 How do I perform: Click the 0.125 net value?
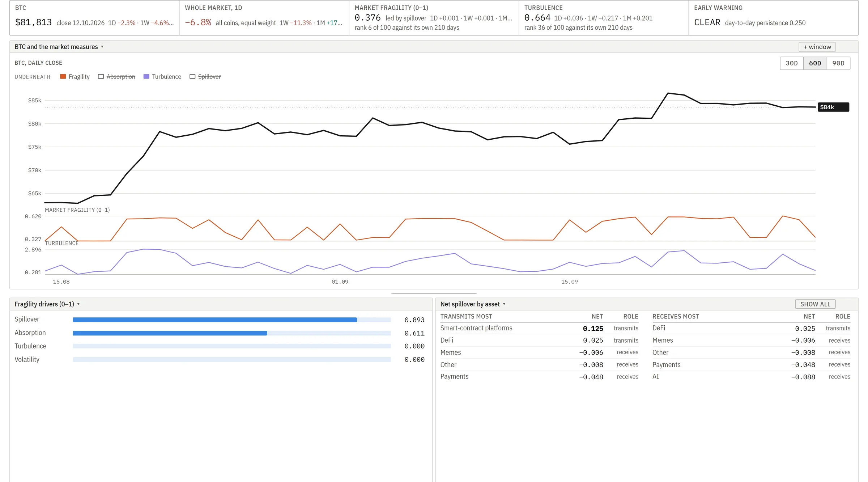pyautogui.click(x=593, y=329)
